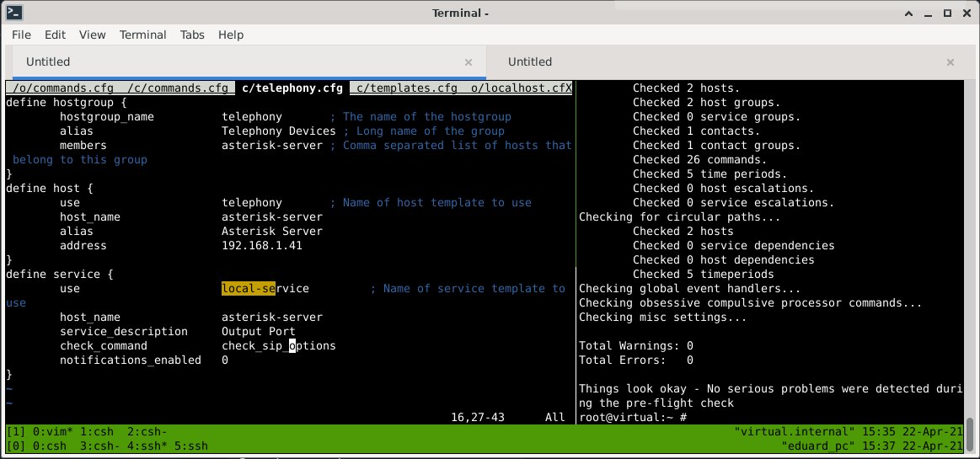Click the 'Asterisk Server' alias value
Screen dimensions: 980x459
(x=272, y=231)
